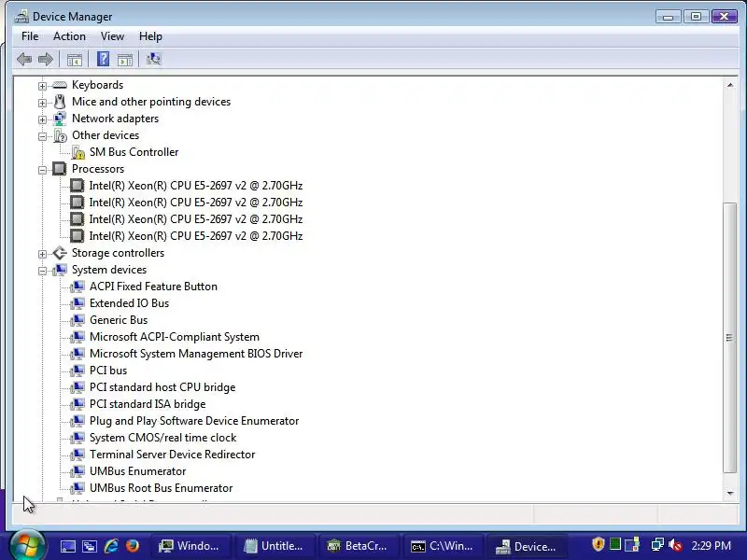Viewport: 747px width, 560px height.
Task: Click the scrollbar down arrow
Action: point(730,493)
